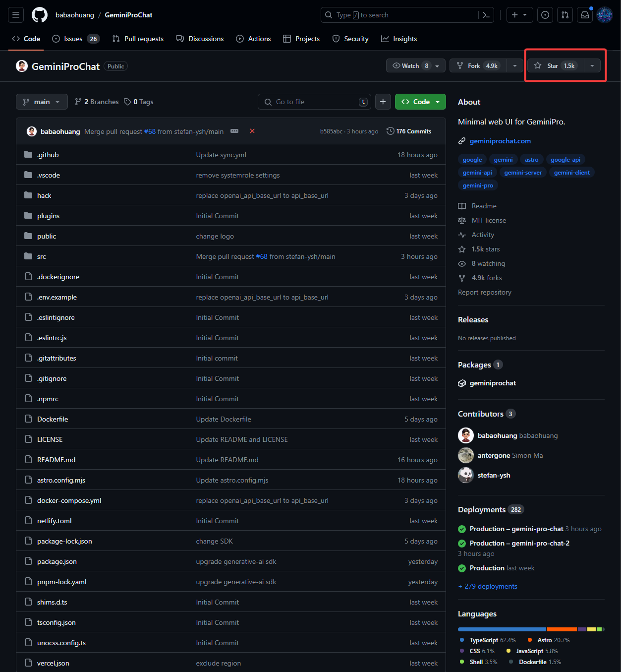The image size is (621, 672).
Task: Open the user profile avatar menu
Action: (605, 15)
